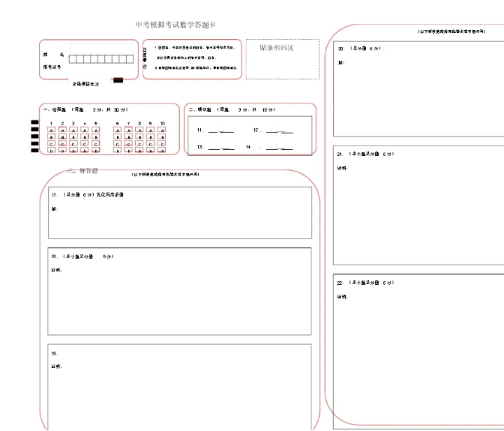Click the 中考模拟考试数学答题卡 title
The width and height of the screenshot is (504, 431).
176,24
